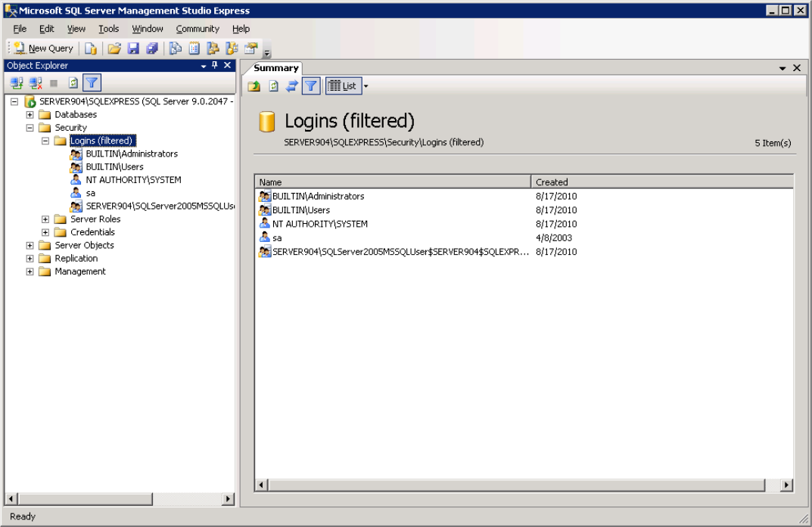Click the Save disk icon
Image resolution: width=812 pixels, height=527 pixels.
(x=133, y=48)
